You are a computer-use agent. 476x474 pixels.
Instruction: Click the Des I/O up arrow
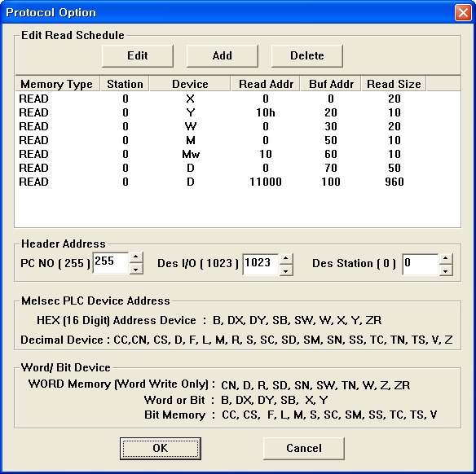[285, 259]
